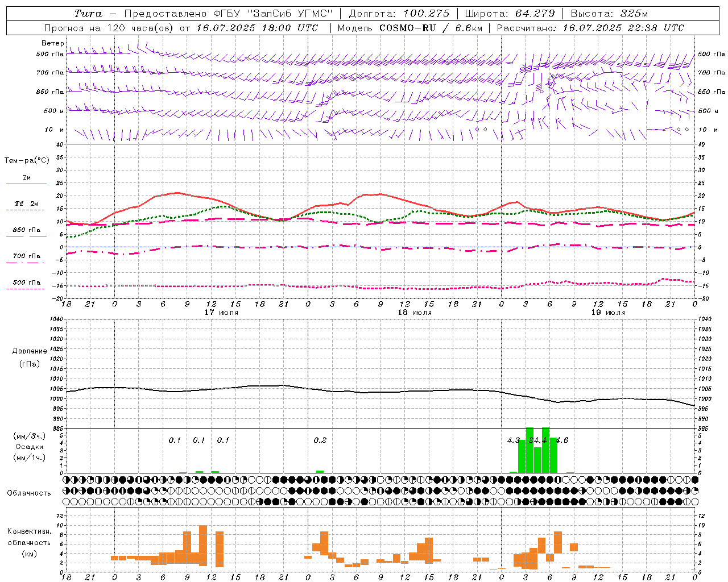Select the Td 2м dew point legend entry
Screen dimensions: 728x582
coord(26,203)
